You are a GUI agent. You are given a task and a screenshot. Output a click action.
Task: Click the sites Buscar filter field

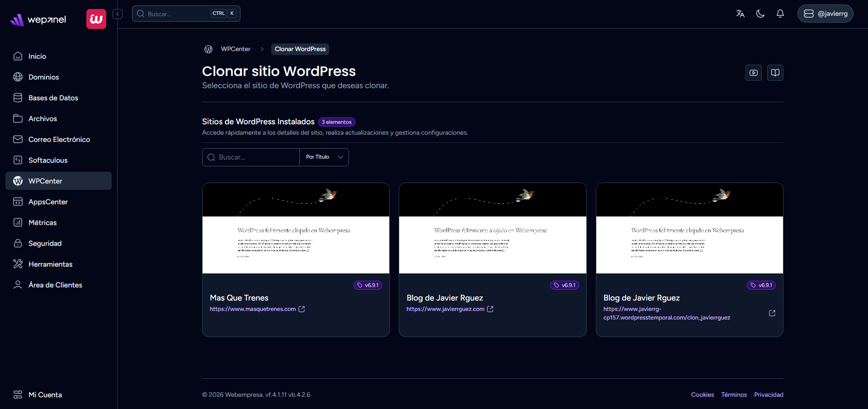(x=251, y=157)
